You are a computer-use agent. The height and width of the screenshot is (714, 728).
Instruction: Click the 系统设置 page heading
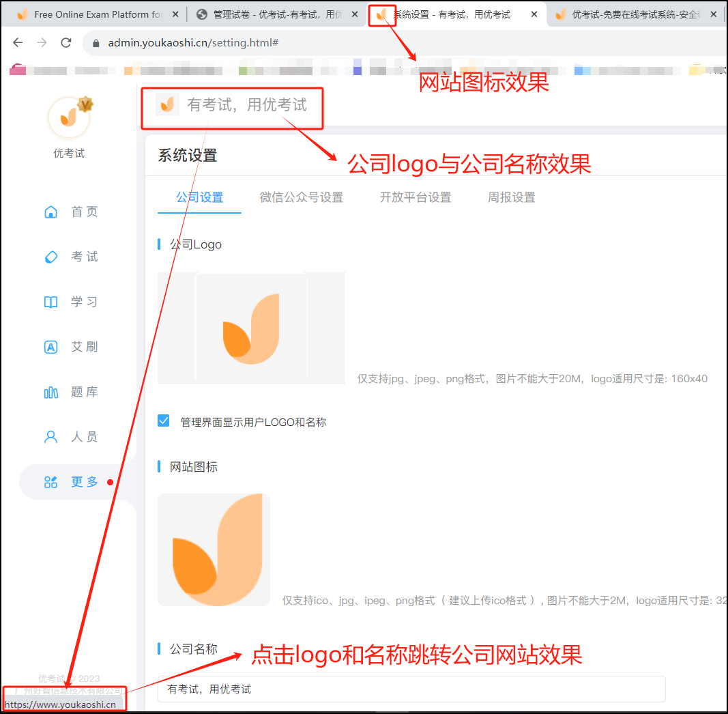tap(187, 155)
